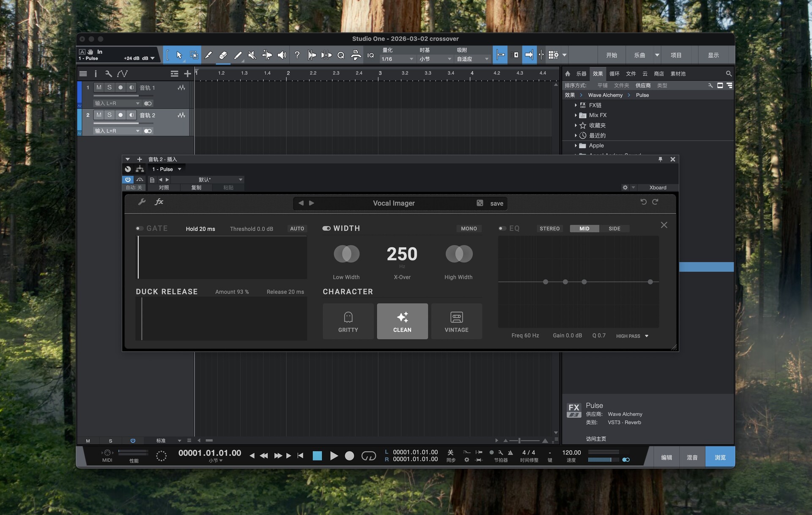Toggle the transport loop button
This screenshot has height=515, width=812.
(x=368, y=456)
